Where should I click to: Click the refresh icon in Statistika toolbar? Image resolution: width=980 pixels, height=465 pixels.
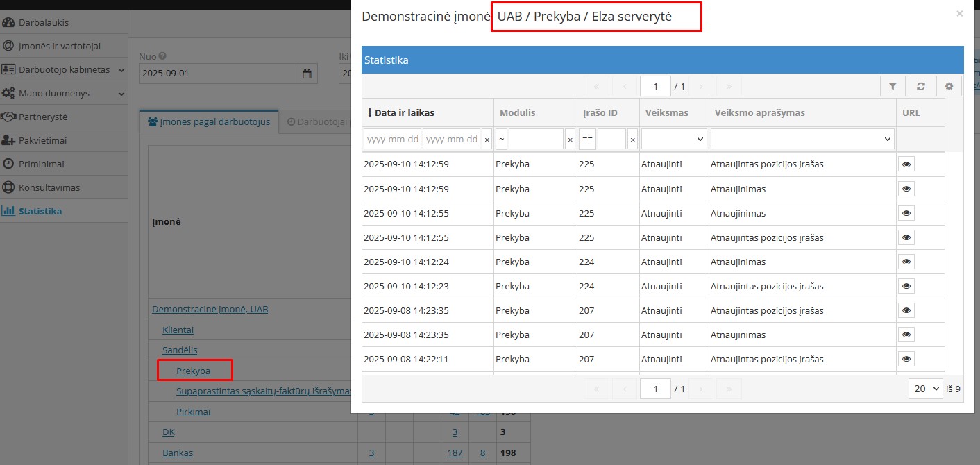[920, 87]
